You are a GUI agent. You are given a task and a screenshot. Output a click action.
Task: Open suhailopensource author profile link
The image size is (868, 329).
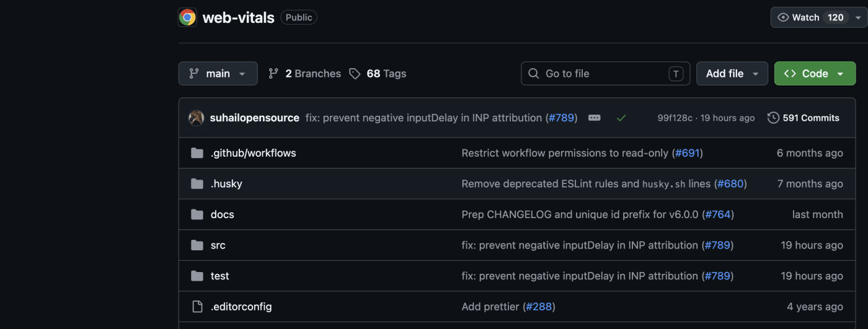[255, 118]
